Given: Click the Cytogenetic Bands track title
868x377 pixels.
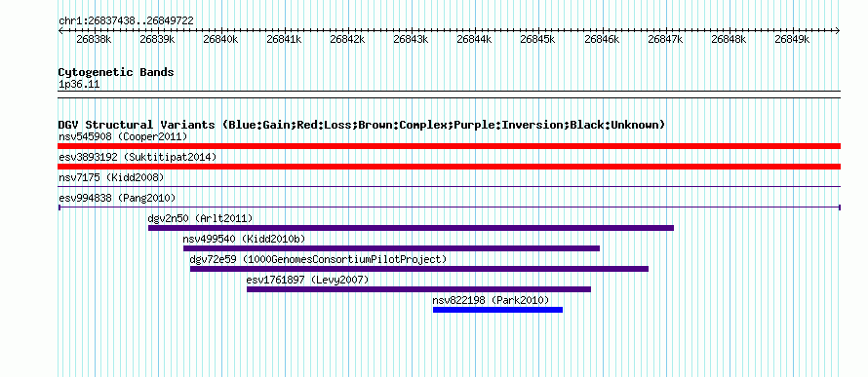Looking at the screenshot, I should pyautogui.click(x=116, y=72).
